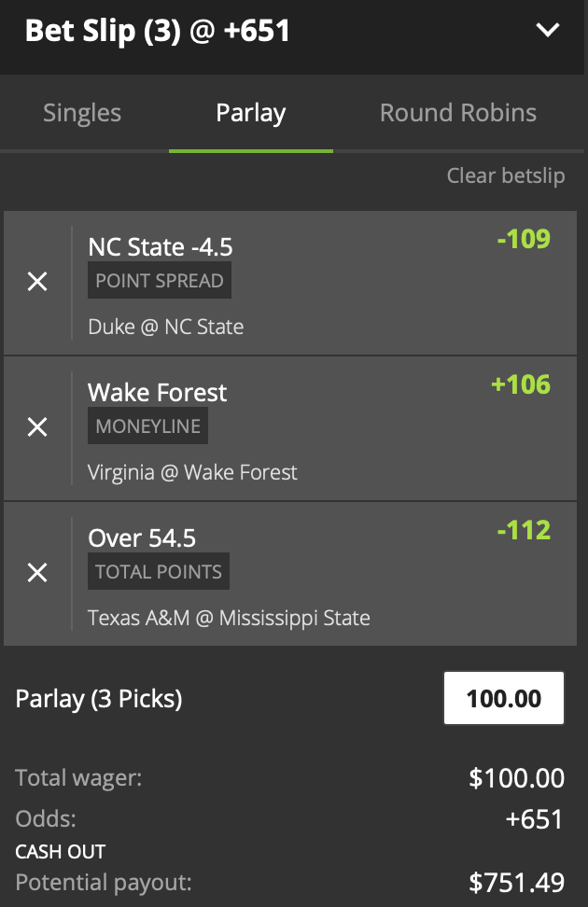
Task: Click the CASH OUT label
Action: click(61, 851)
